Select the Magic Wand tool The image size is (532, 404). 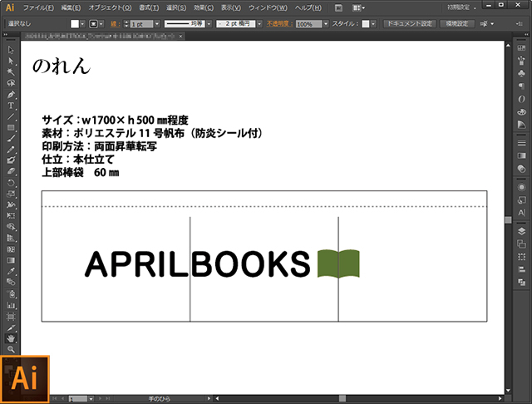click(11, 72)
